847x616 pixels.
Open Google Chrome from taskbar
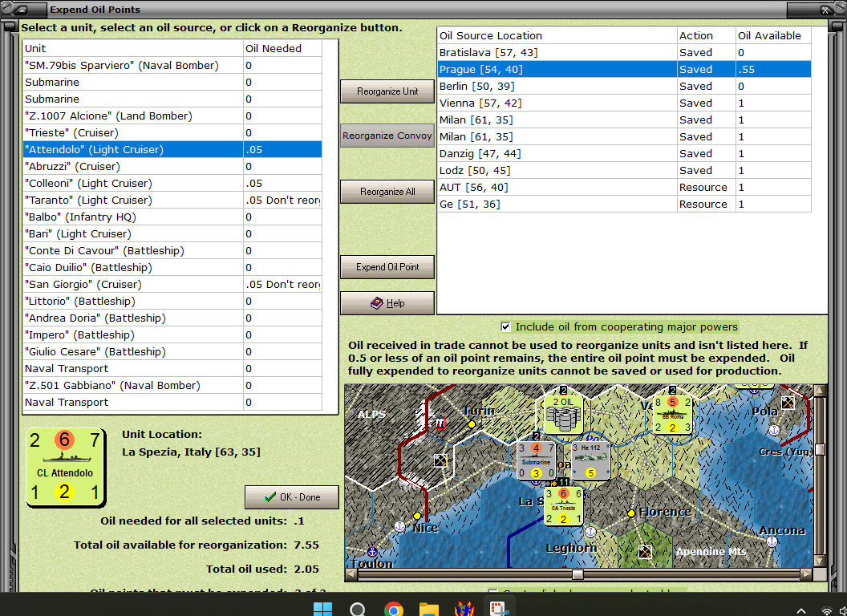pyautogui.click(x=394, y=610)
